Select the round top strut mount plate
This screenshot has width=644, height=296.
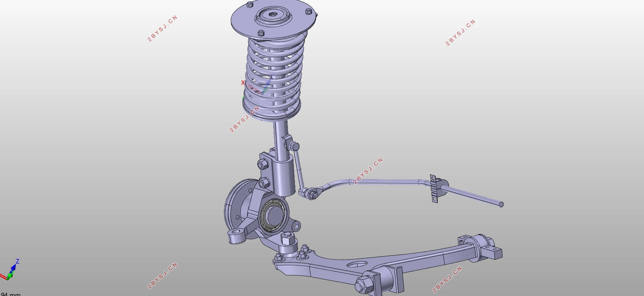(274, 19)
